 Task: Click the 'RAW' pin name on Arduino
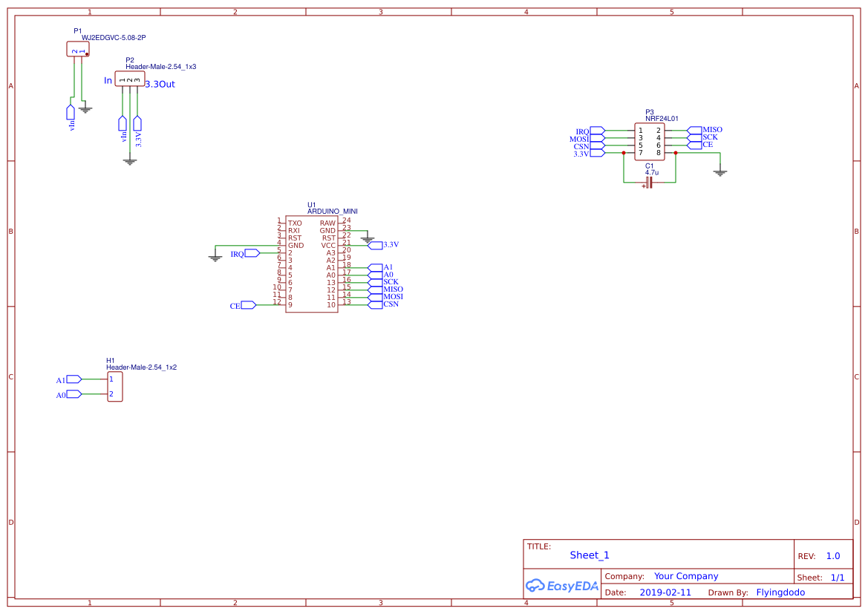[x=327, y=223]
